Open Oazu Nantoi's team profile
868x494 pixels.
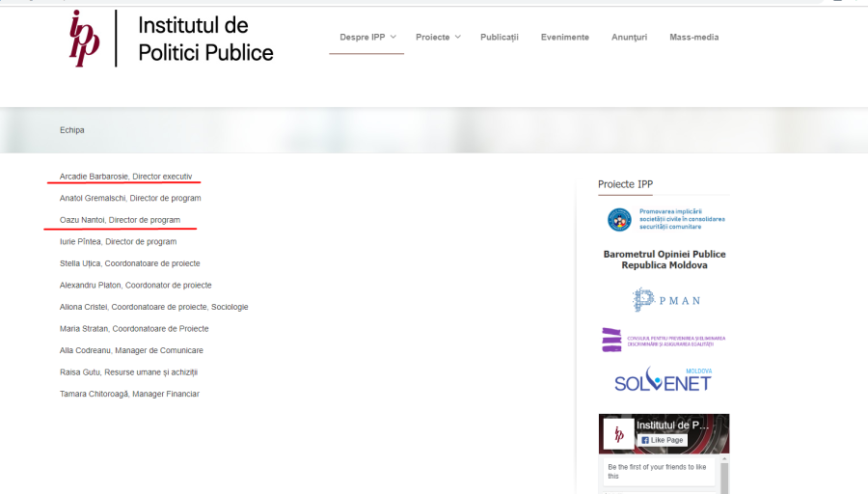pyautogui.click(x=120, y=220)
